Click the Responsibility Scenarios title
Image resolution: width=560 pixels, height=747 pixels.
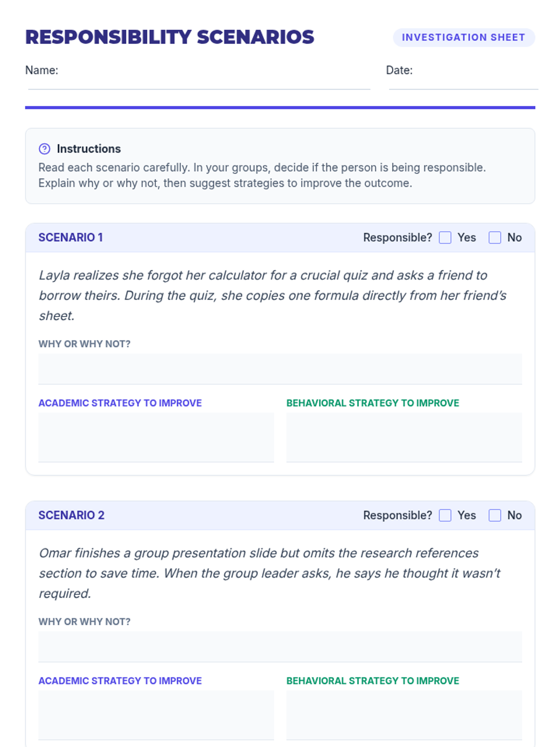tap(170, 37)
